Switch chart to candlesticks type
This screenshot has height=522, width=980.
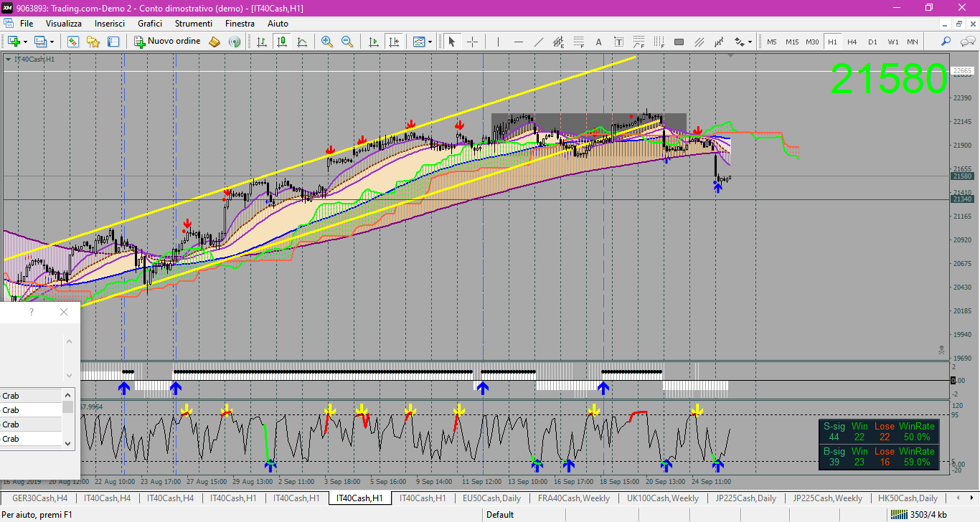[282, 42]
